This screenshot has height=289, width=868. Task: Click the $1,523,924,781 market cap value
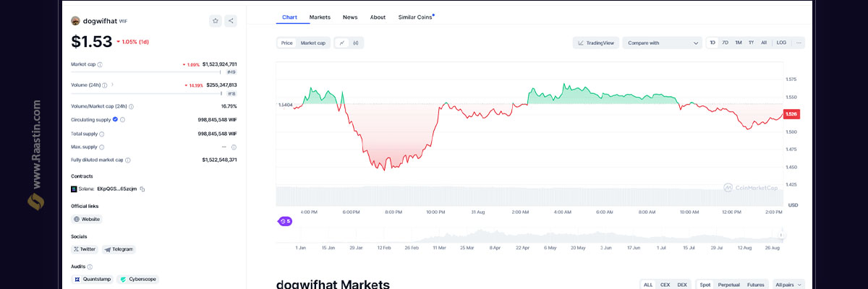tap(219, 64)
